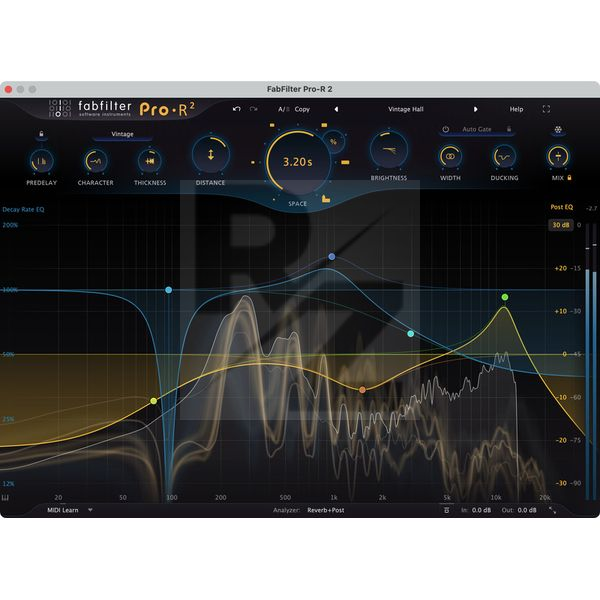Screen dimensions: 600x600
Task: Click the Ducking knob
Action: pyautogui.click(x=504, y=156)
